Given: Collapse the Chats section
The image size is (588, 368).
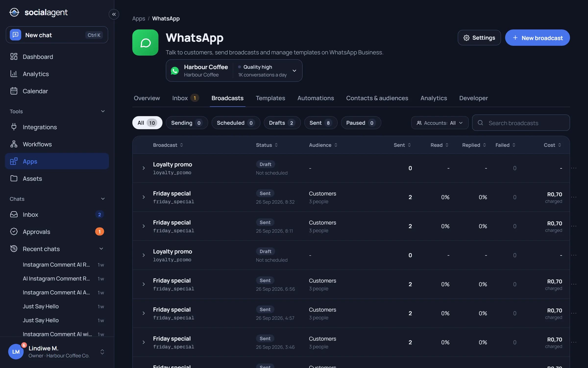Looking at the screenshot, I should pos(103,199).
